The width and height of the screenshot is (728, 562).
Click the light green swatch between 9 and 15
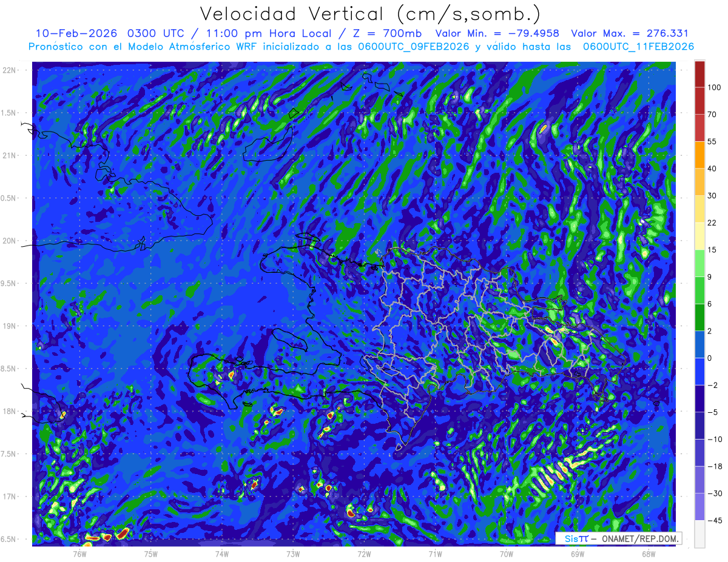[x=699, y=263]
